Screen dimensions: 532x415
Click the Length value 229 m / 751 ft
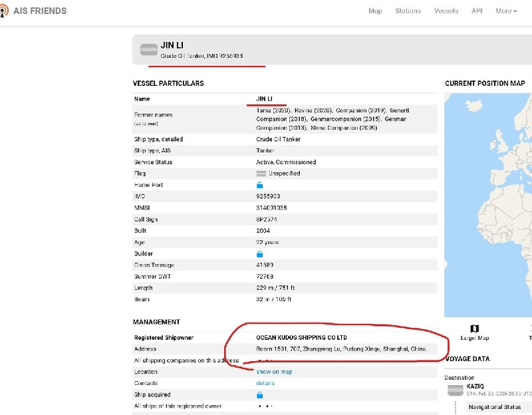(x=275, y=288)
